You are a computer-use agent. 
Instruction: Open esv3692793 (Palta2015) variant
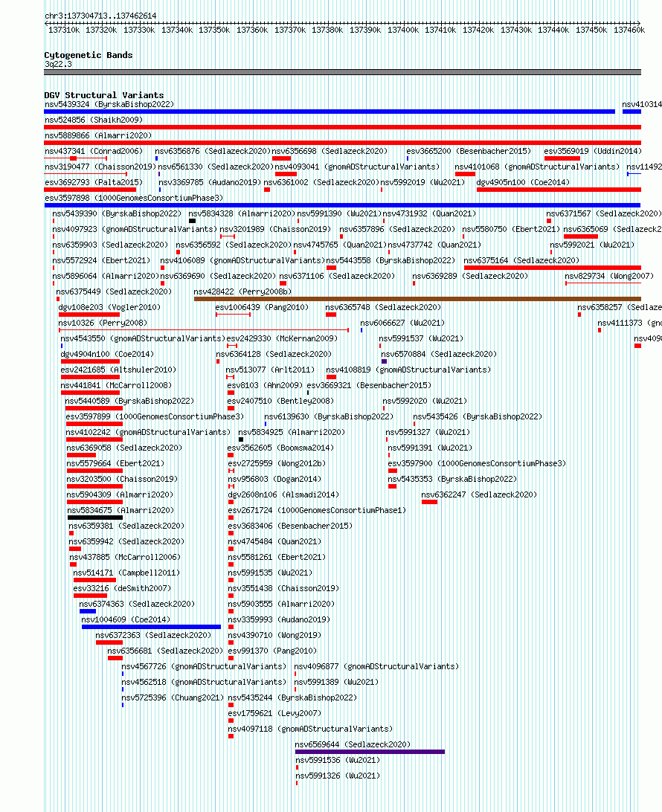[94, 182]
